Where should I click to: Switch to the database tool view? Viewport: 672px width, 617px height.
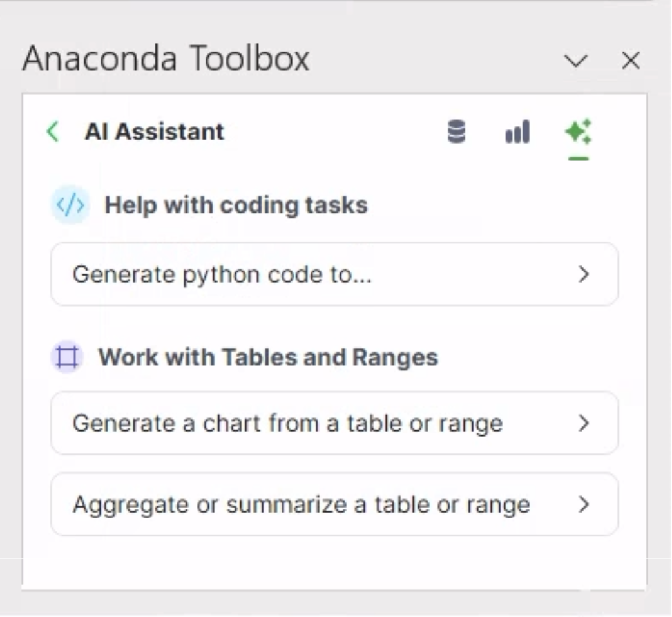[457, 131]
